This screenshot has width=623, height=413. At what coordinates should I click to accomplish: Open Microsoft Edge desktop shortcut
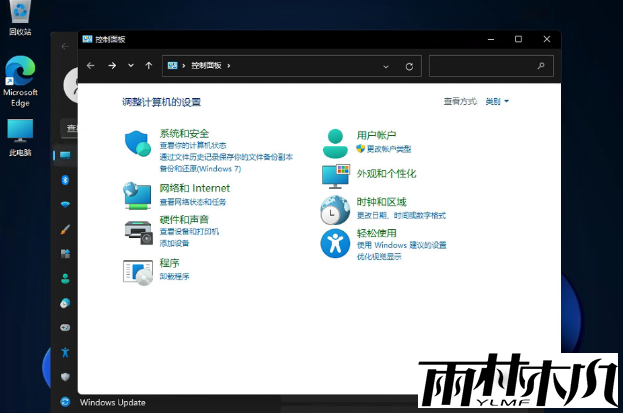[x=20, y=78]
